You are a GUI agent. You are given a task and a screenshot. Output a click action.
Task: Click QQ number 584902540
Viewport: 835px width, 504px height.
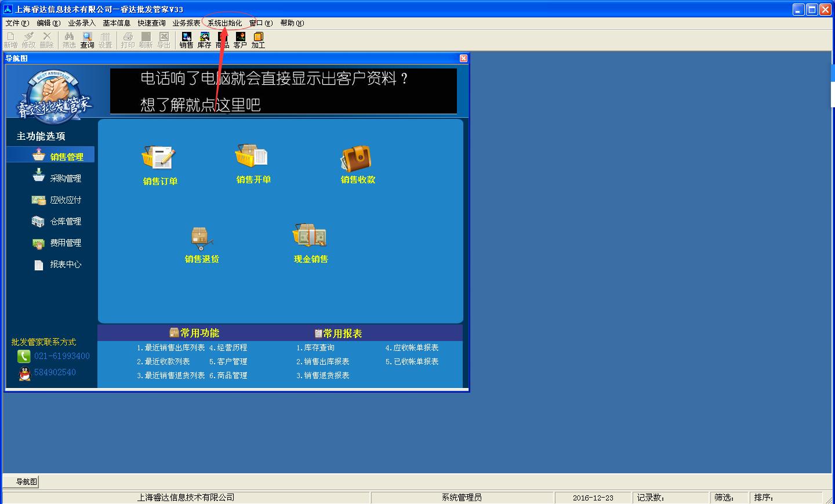click(55, 372)
